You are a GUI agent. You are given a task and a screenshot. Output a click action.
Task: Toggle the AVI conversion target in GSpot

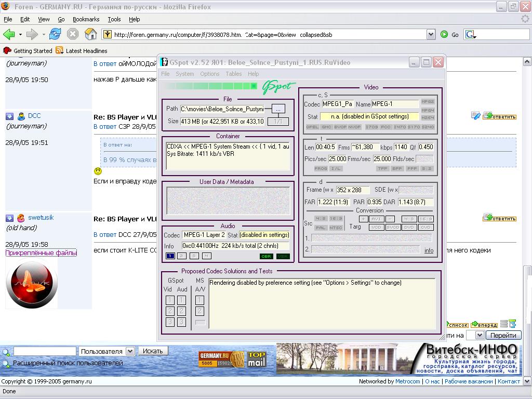click(x=376, y=219)
